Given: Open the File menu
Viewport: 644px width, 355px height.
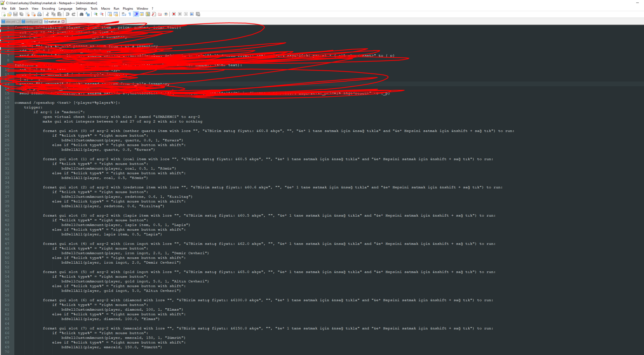Looking at the screenshot, I should (x=4, y=8).
